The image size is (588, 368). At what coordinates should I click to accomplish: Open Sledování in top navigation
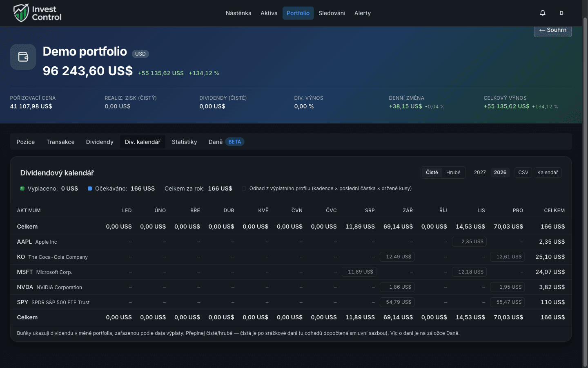[332, 13]
